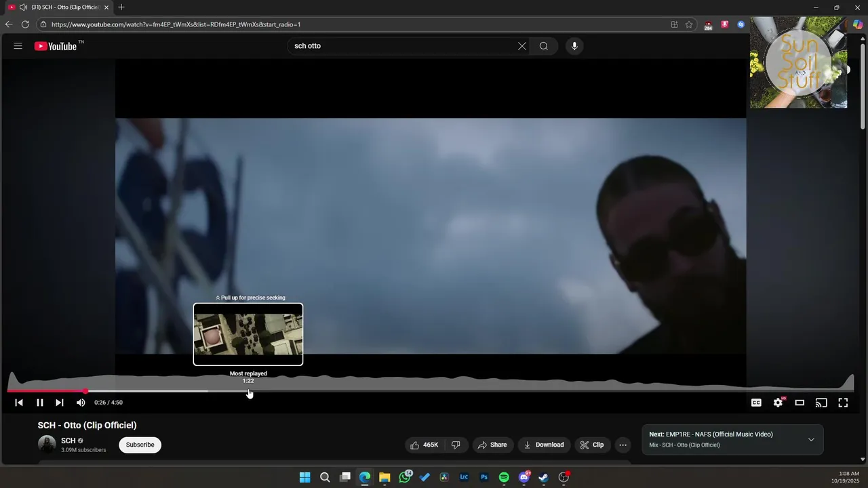Click the page vertical scrollbar
The width and height of the screenshot is (868, 488).
pos(863,88)
